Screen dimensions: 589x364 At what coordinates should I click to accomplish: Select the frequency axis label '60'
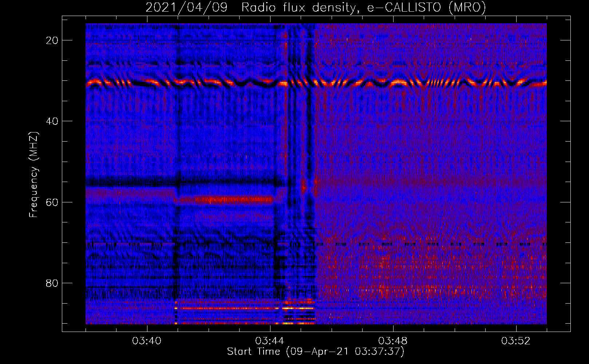(x=52, y=202)
